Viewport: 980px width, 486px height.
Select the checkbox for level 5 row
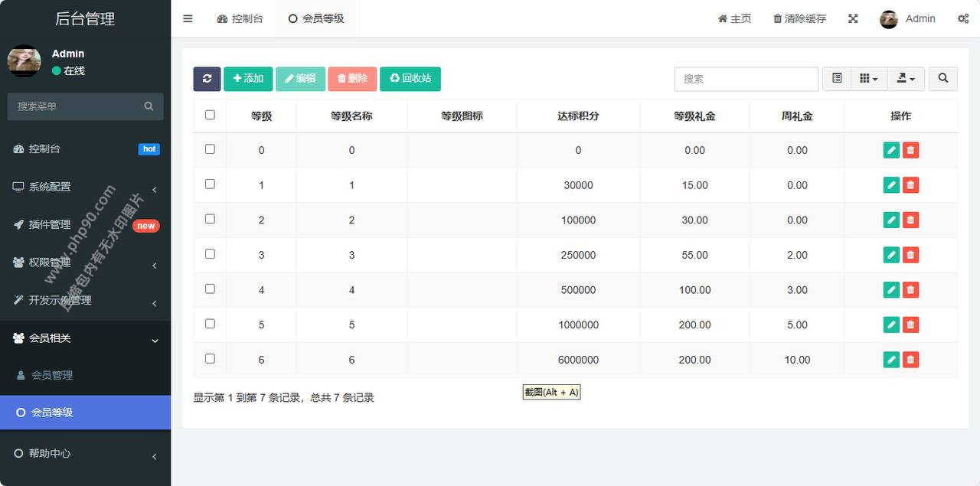click(210, 324)
